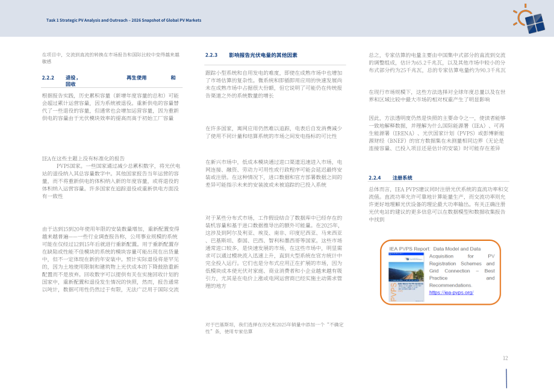
Task: Click paragraph starting '由于达到15到20年使用年限'
Action: coord(111,259)
